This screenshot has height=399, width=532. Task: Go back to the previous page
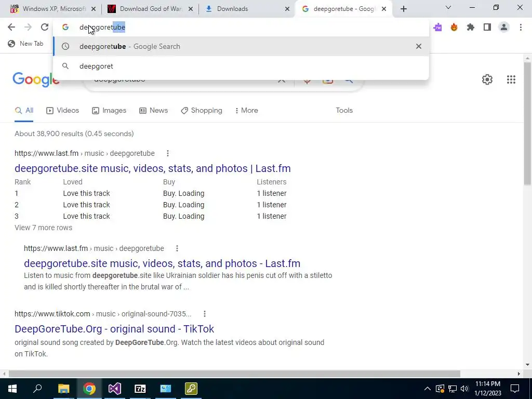coord(11,27)
